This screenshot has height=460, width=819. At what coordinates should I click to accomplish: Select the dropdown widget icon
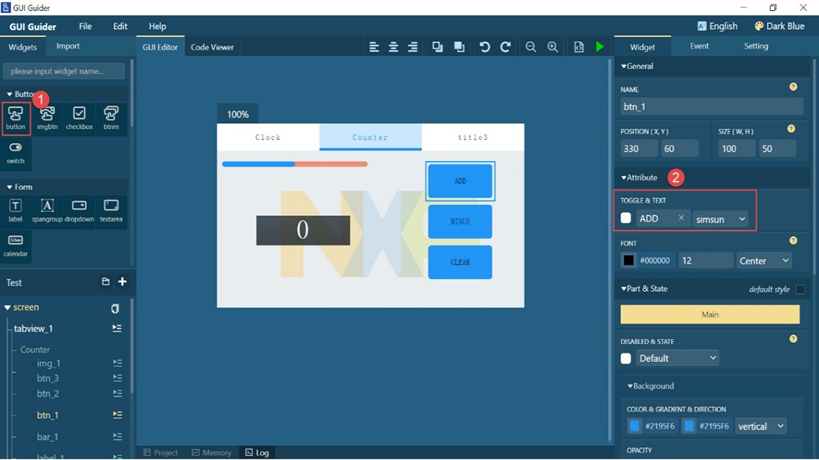[79, 210]
